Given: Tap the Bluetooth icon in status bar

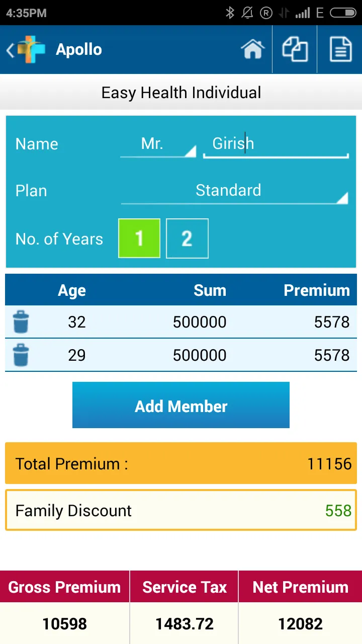Looking at the screenshot, I should point(230,13).
